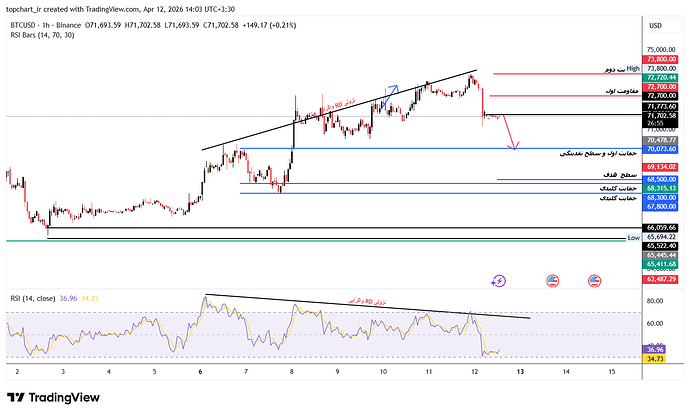Click the high value H71,702.58
The image size is (690, 414).
click(143, 25)
